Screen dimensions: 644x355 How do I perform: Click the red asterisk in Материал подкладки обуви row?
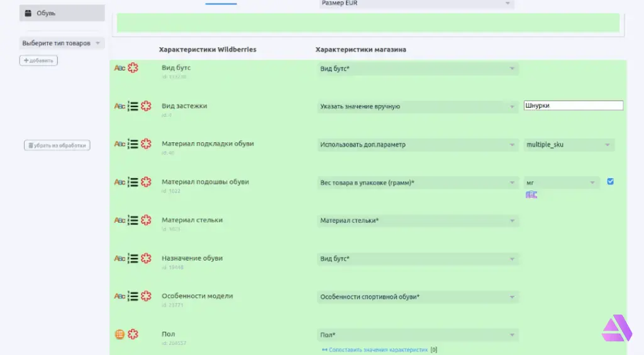[x=146, y=144]
